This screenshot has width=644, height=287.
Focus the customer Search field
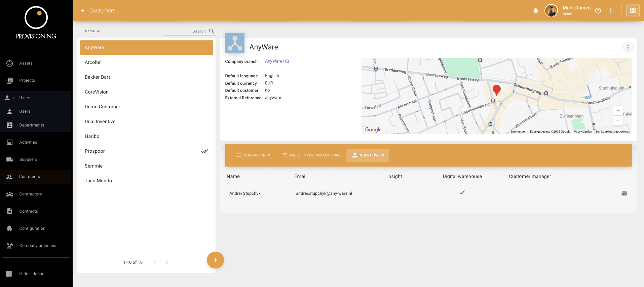point(185,31)
